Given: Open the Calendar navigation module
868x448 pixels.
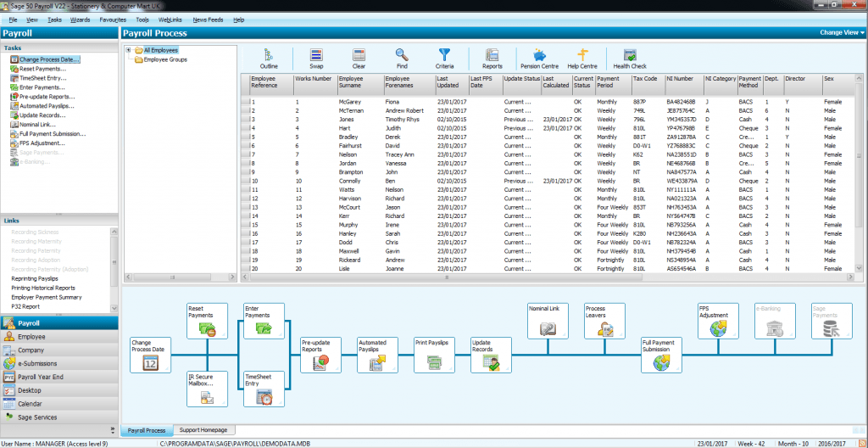Looking at the screenshot, I should click(x=59, y=404).
